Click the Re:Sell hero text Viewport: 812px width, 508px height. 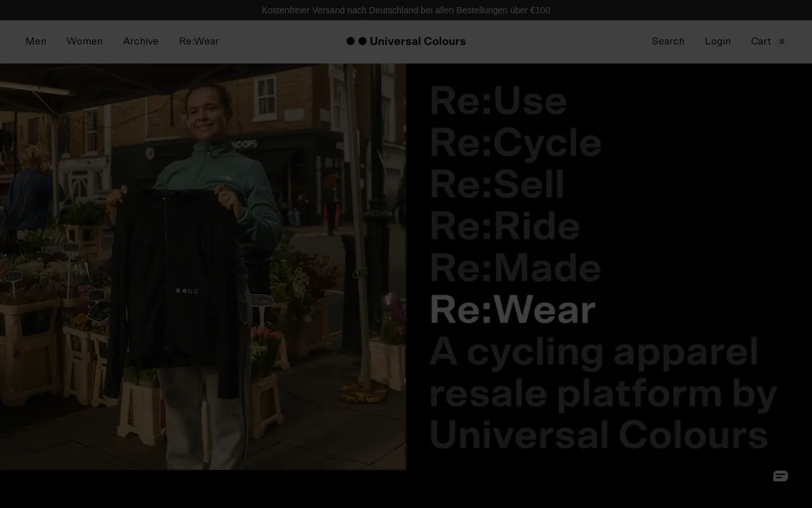click(x=497, y=184)
